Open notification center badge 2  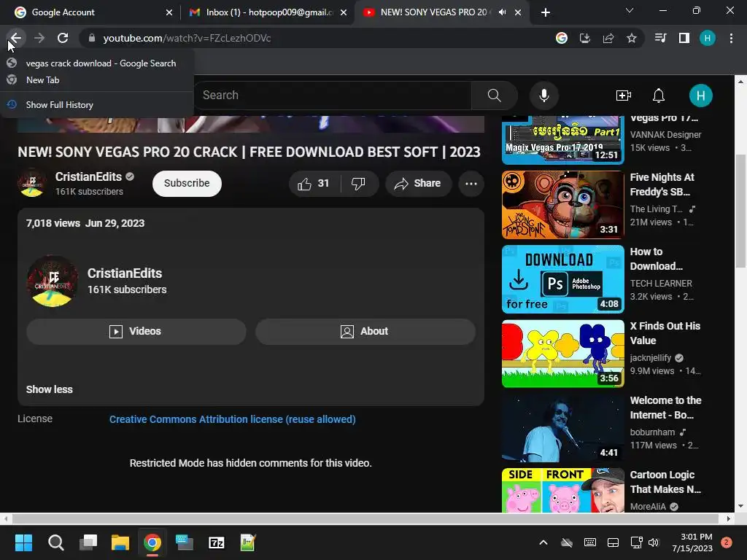click(x=727, y=542)
